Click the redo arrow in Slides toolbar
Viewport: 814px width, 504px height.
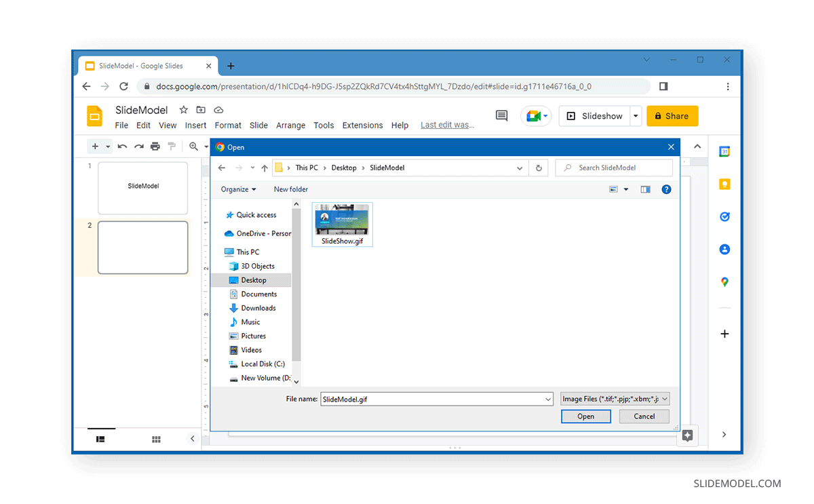(x=138, y=146)
